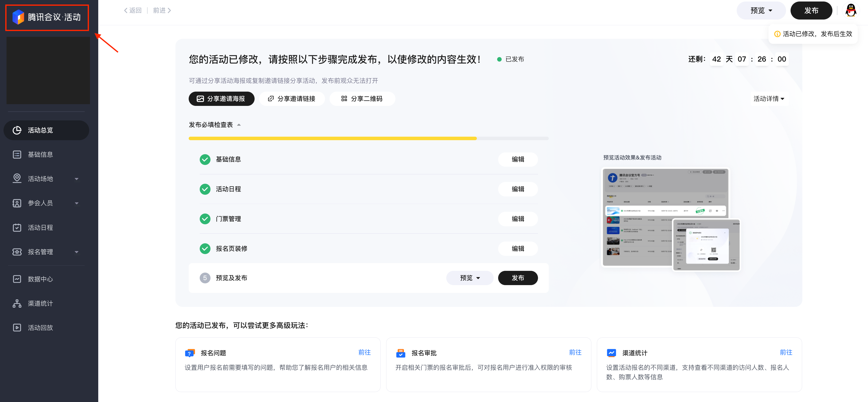Click the 返回 back link
The height and width of the screenshot is (402, 868).
tap(133, 11)
